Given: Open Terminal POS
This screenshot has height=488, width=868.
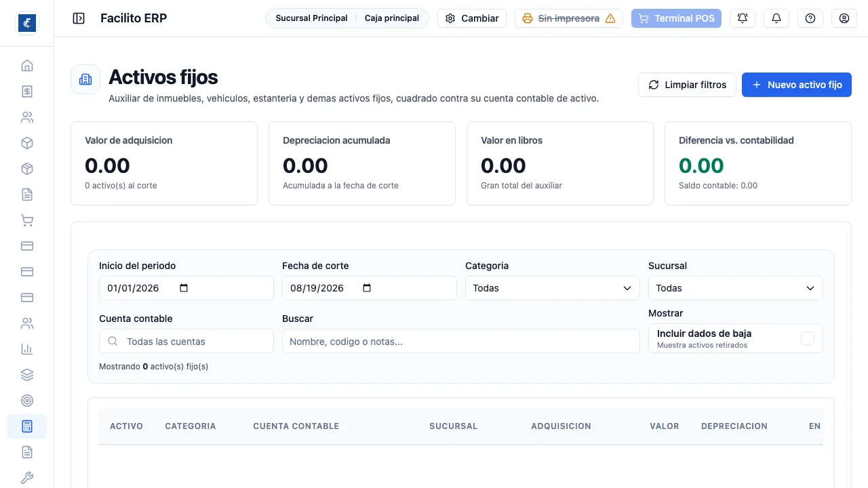Looking at the screenshot, I should [x=676, y=18].
